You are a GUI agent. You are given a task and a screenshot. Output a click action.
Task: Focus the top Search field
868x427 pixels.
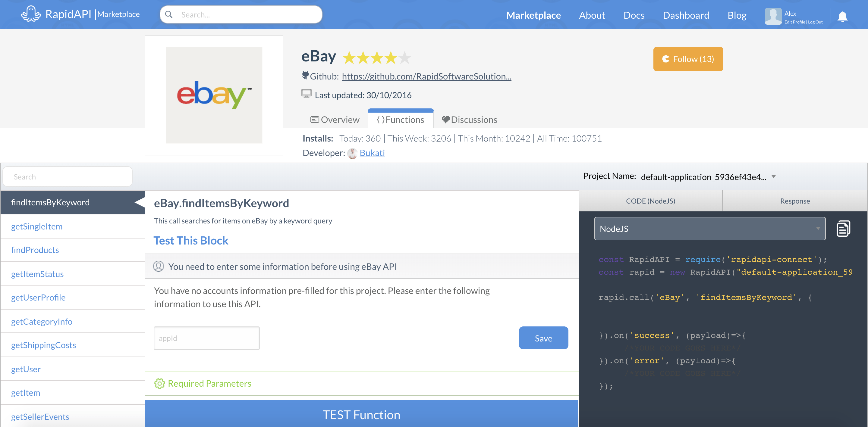(241, 14)
